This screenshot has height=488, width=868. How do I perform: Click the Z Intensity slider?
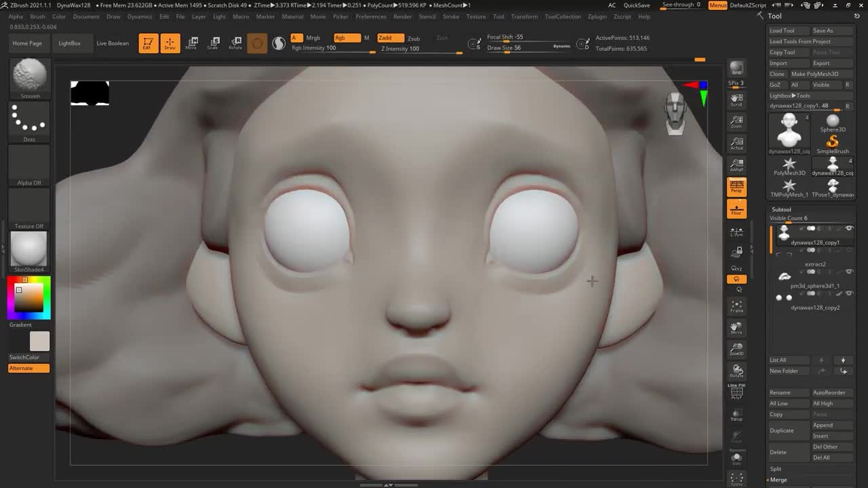point(420,49)
